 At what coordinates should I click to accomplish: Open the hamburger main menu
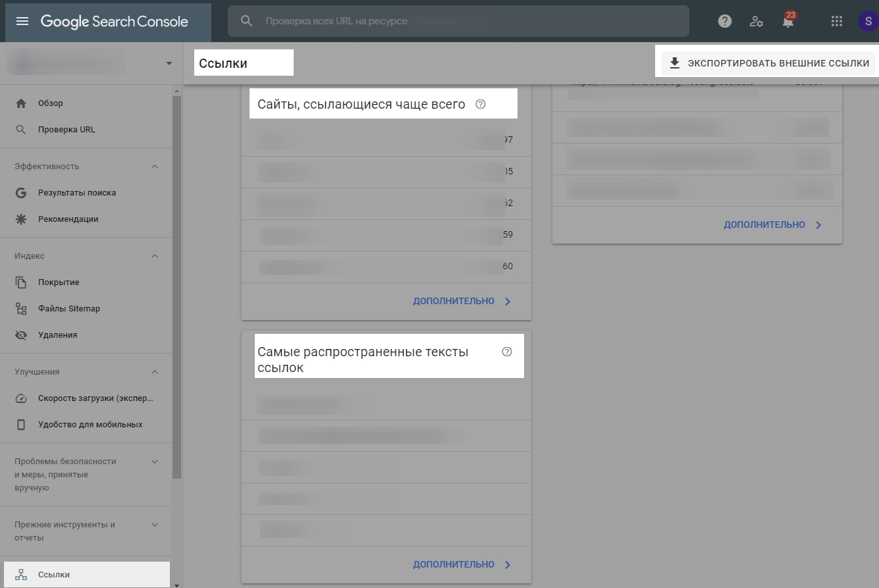click(22, 21)
